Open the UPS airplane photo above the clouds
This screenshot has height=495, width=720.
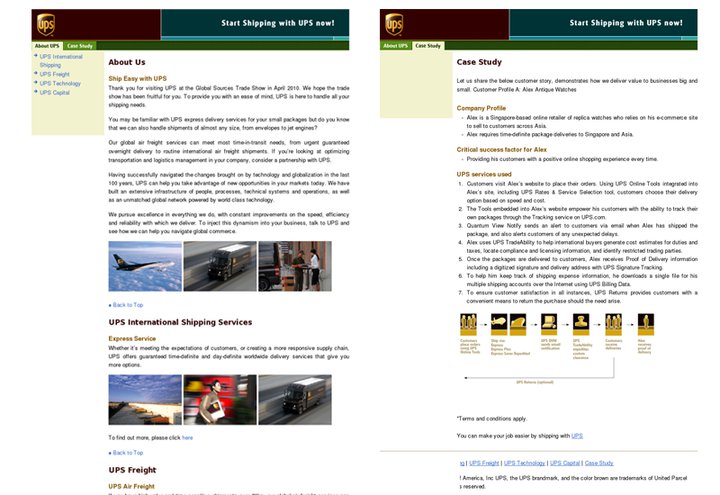click(145, 266)
